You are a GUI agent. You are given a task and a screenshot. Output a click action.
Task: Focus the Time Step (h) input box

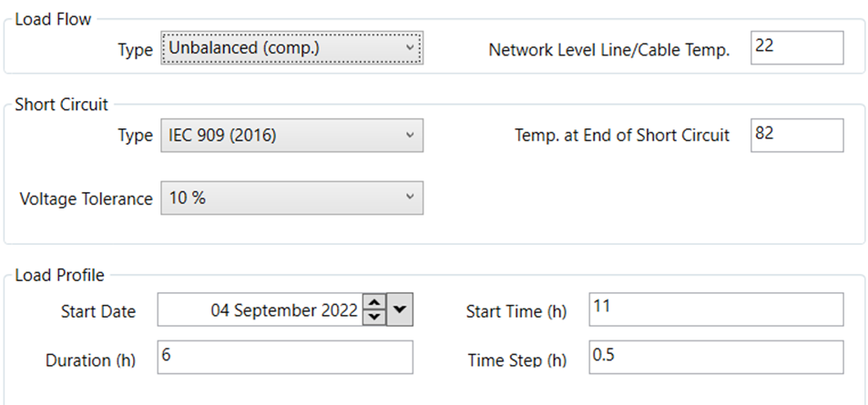point(715,359)
